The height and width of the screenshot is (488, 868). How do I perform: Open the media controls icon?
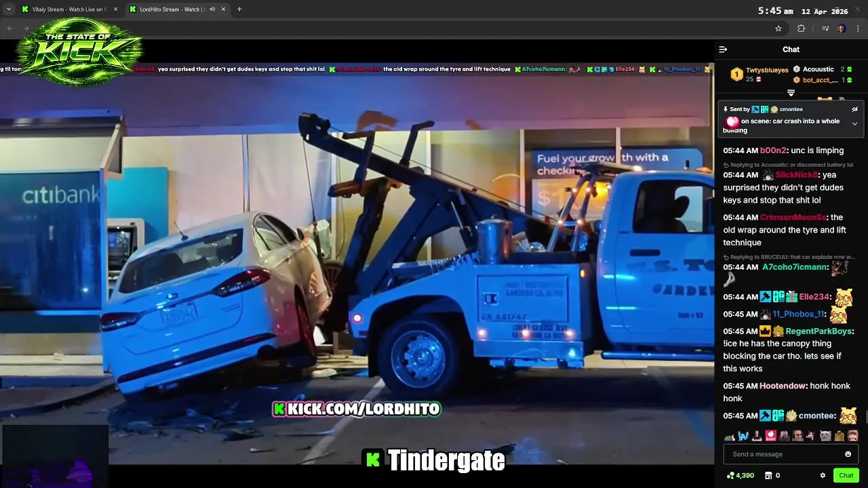pos(825,28)
